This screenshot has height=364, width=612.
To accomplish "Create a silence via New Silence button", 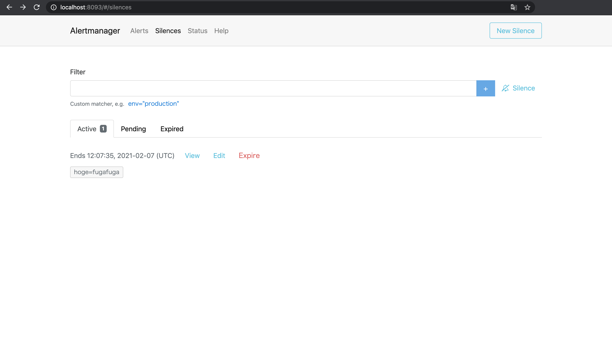I will (516, 31).
